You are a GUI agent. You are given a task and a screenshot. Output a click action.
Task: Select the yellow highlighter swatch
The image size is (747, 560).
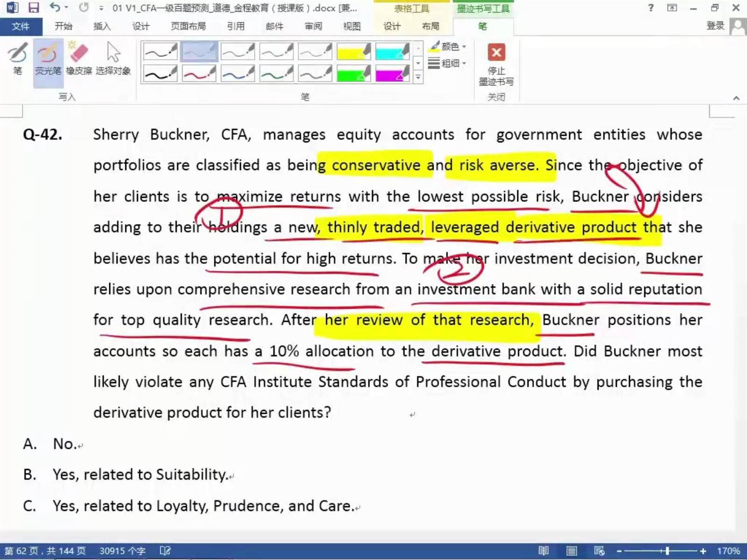[353, 51]
